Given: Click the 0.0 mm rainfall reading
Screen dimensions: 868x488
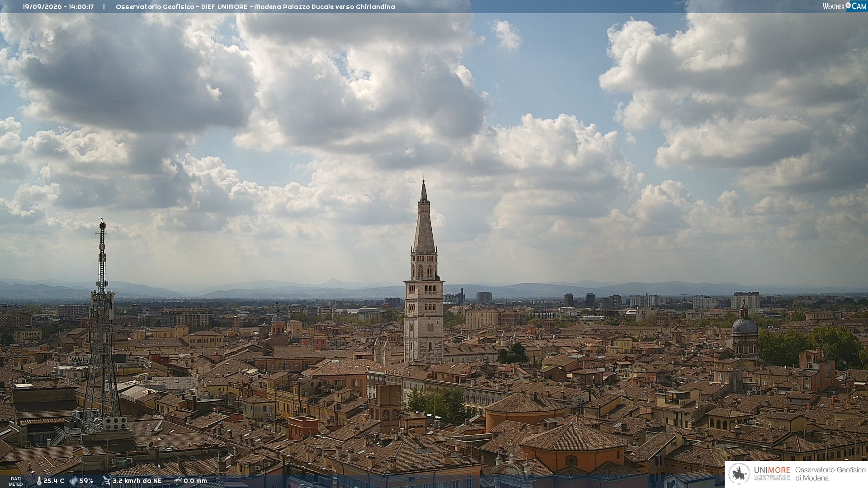Looking at the screenshot, I should (x=195, y=481).
